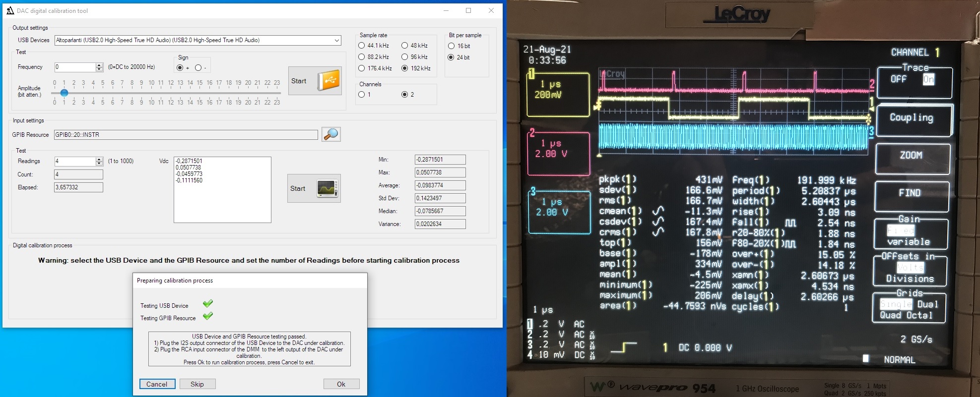The height and width of the screenshot is (397, 980).
Task: Click Cancel in the calibration dialog
Action: pyautogui.click(x=157, y=384)
